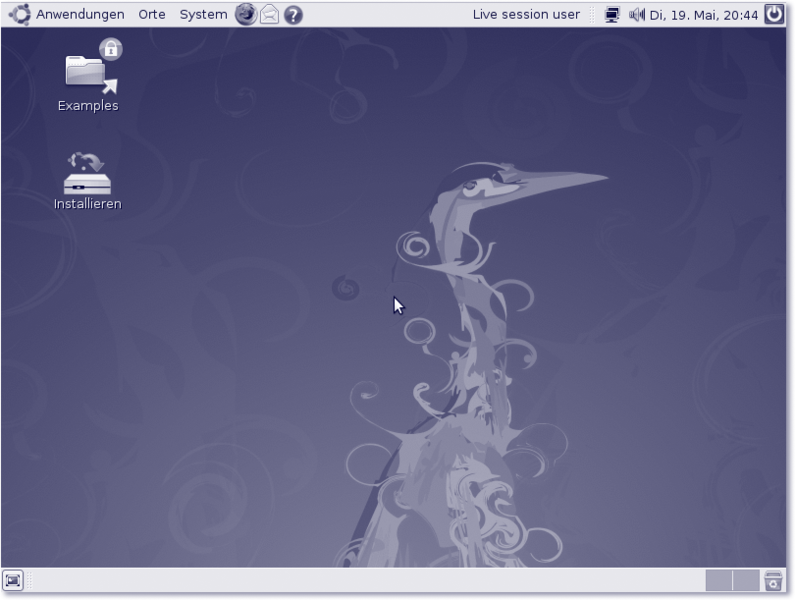Select the Installieren installer desktop icon
The height and width of the screenshot is (600, 795).
(87, 175)
